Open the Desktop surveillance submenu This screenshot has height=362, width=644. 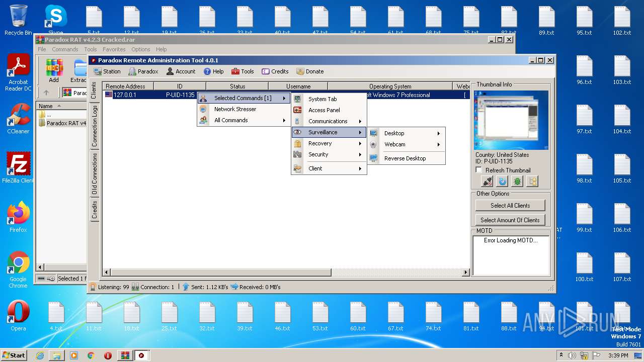click(x=406, y=133)
